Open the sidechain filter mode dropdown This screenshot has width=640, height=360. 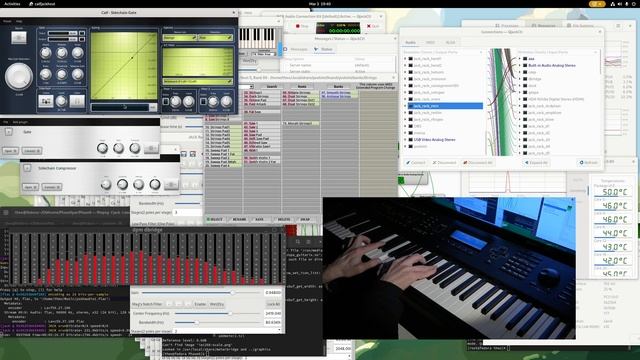tap(198, 81)
